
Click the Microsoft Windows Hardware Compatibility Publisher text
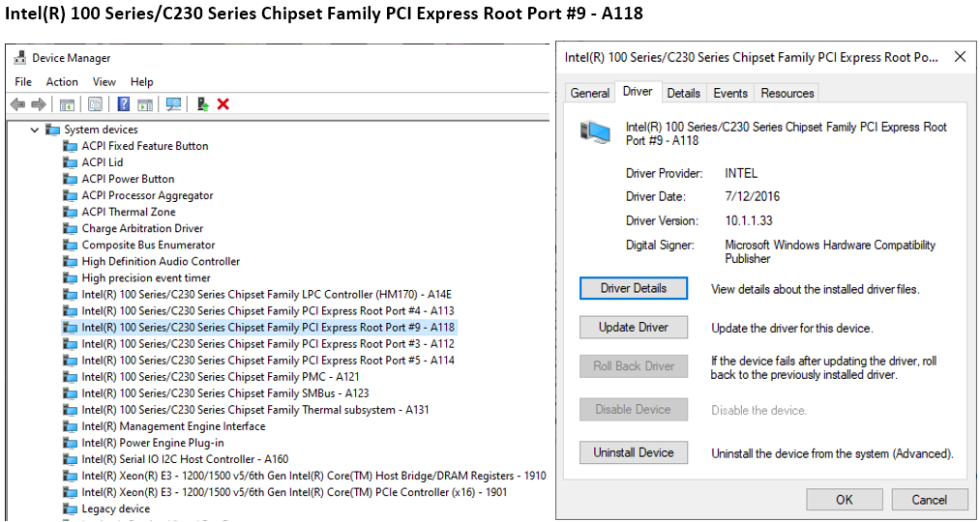[x=830, y=251]
